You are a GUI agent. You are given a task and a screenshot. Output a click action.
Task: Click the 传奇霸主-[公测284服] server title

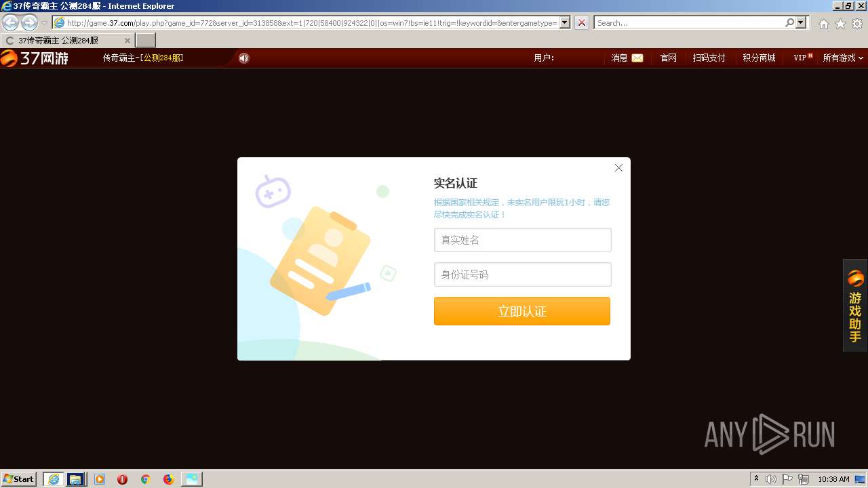143,58
